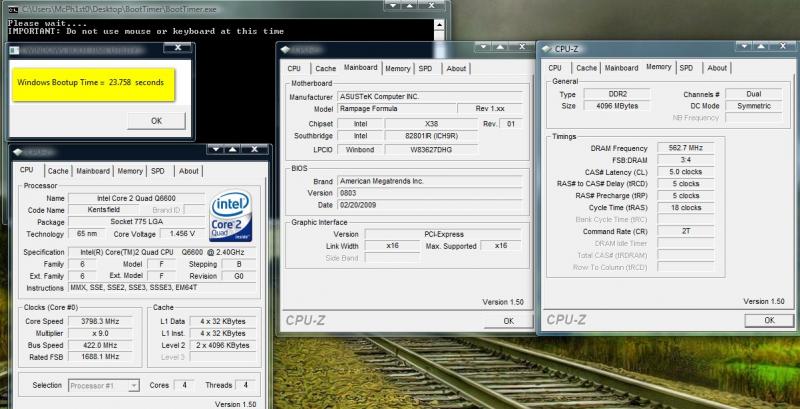Select the Memory tab in the rightmost CPU-Z window
Screen dimensions: 800x409
coord(658,67)
